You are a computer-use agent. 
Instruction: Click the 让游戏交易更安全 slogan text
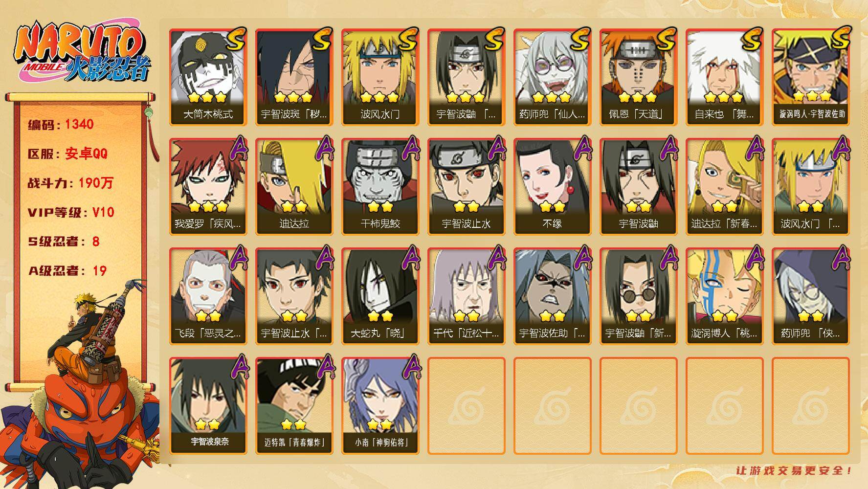pos(794,470)
